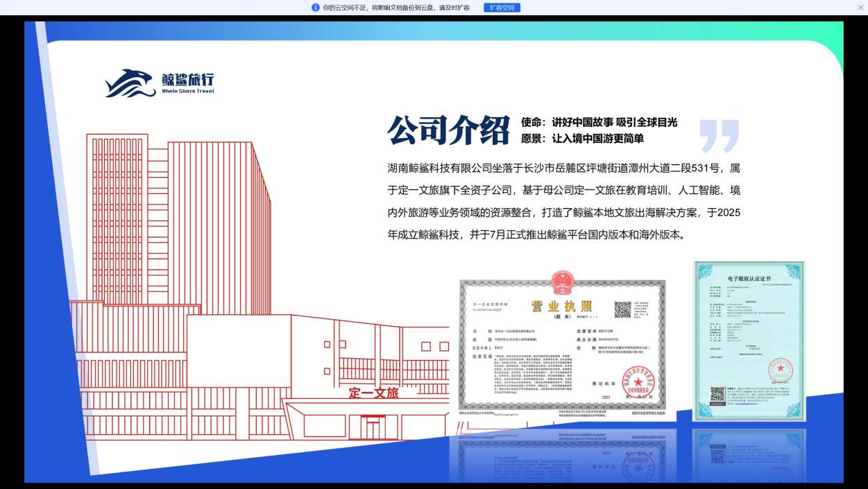Click the 愿景 vision statement line
This screenshot has width=868, height=489.
582,139
